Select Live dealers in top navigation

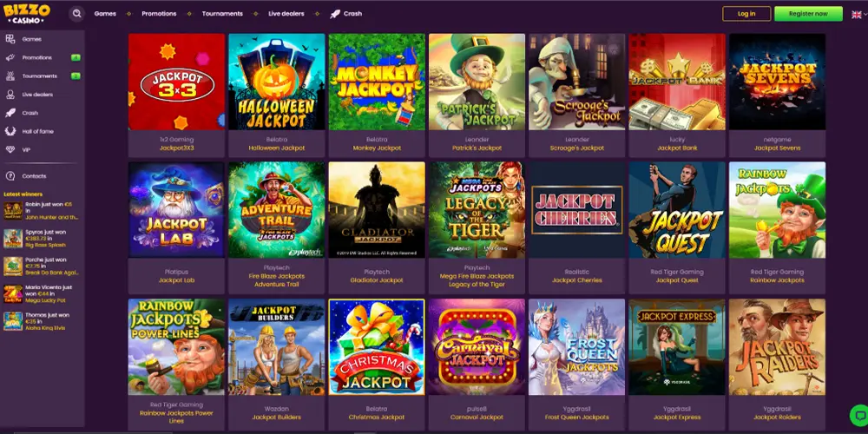pos(286,14)
